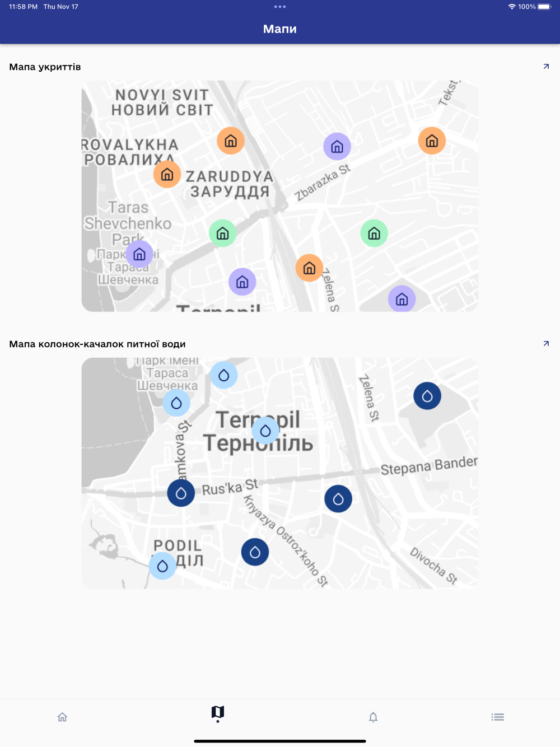Screen dimensions: 560x747
Task: Tap light blue water marker beside Шевченка label
Action: coord(176,403)
